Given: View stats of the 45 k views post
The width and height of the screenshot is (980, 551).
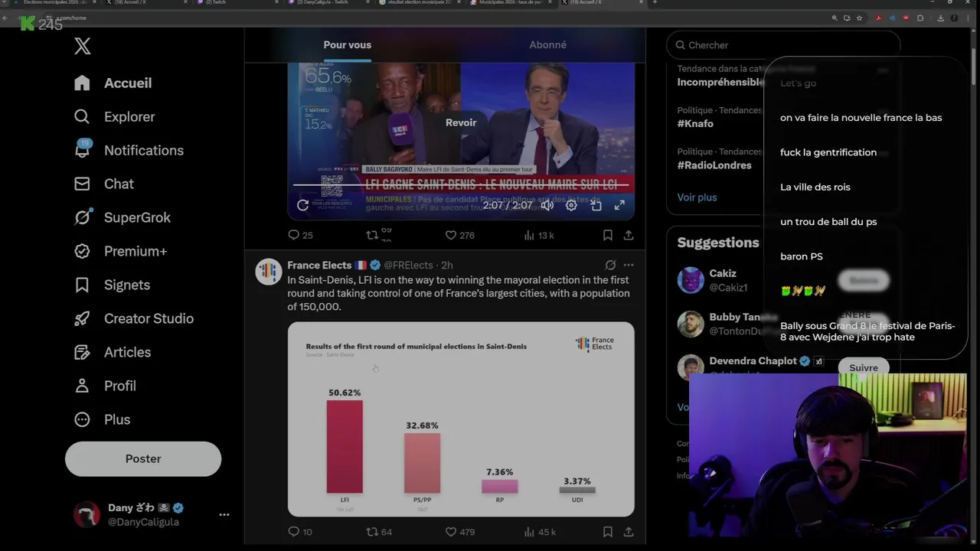Looking at the screenshot, I should tap(540, 531).
